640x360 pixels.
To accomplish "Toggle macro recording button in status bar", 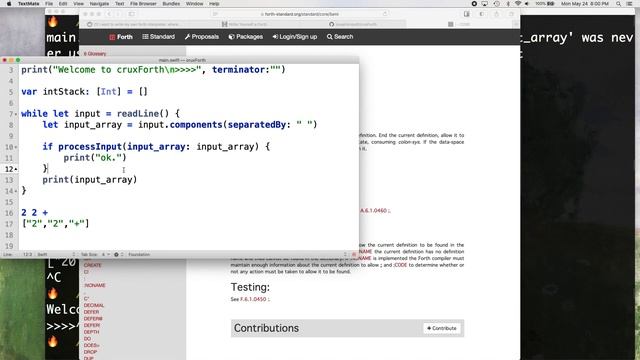I will (354, 254).
